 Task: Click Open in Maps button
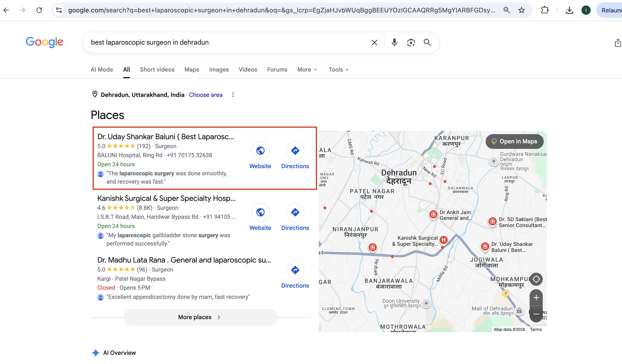[x=514, y=141]
